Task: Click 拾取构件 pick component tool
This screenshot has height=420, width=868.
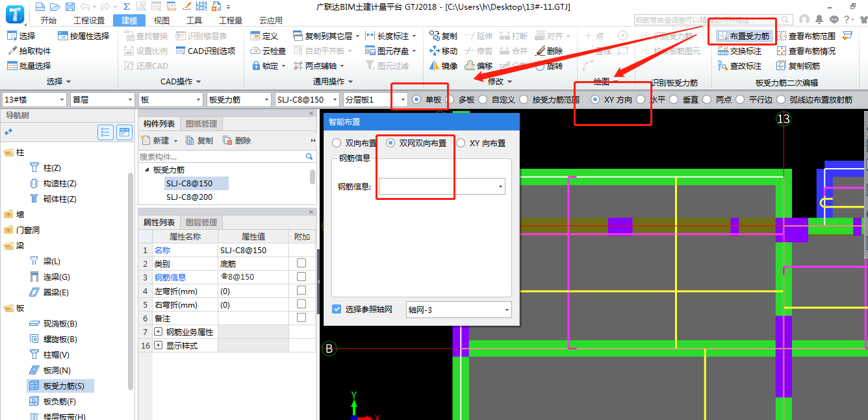Action: pyautogui.click(x=29, y=51)
